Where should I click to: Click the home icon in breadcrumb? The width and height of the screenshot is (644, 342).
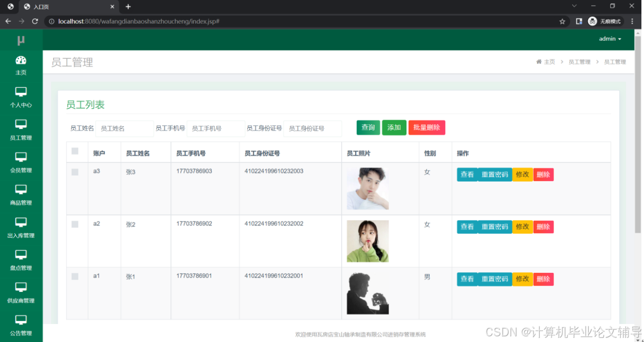click(539, 61)
